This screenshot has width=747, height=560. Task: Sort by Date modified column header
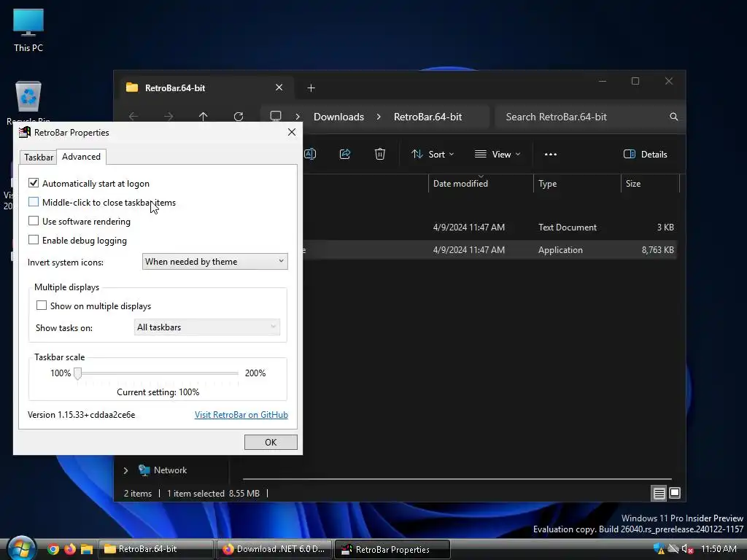click(481, 183)
